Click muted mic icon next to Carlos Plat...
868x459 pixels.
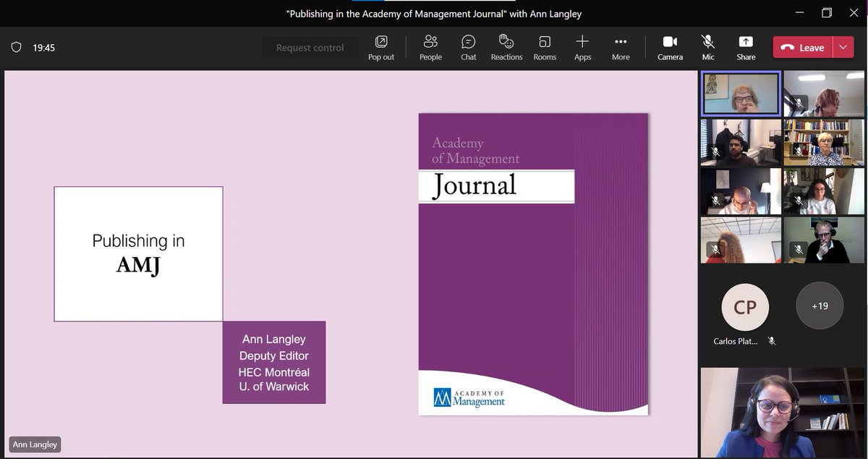click(772, 341)
